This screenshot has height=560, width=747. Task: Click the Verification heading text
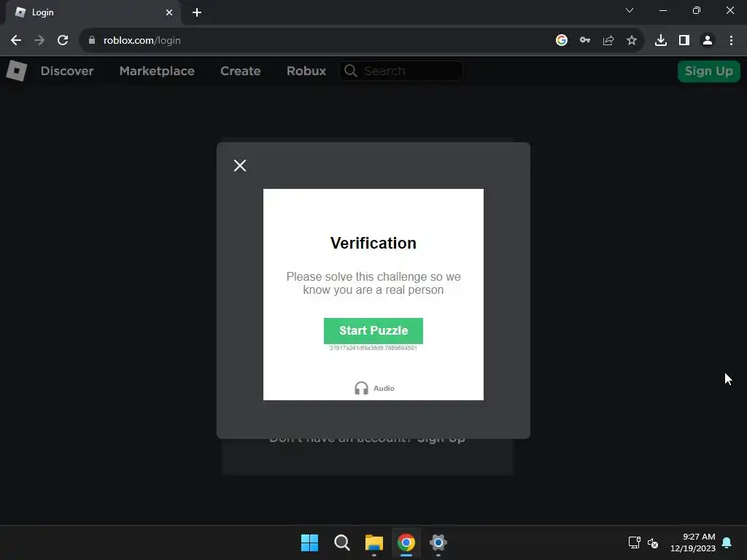tap(373, 243)
